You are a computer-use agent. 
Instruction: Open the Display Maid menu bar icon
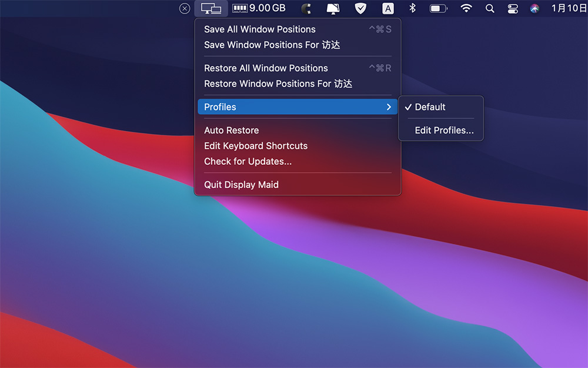click(211, 8)
